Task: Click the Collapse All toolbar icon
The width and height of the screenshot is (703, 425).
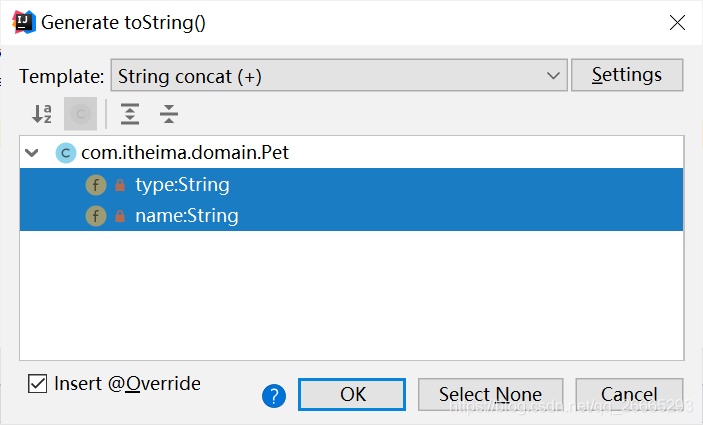Action: click(169, 114)
